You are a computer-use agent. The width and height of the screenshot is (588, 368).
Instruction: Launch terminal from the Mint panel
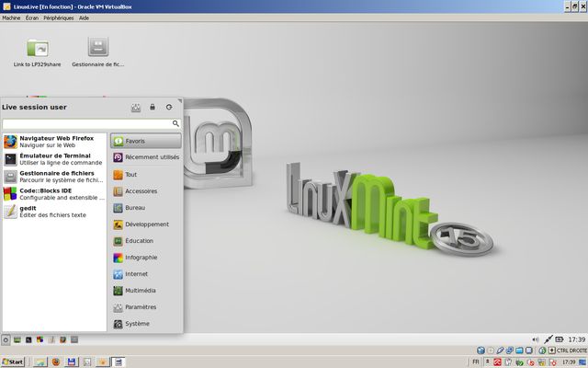(28, 339)
